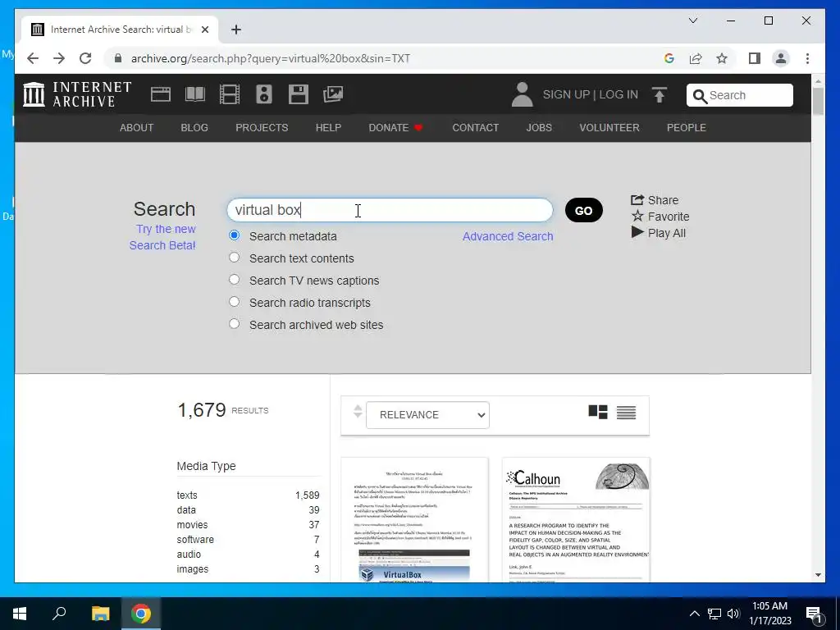Image resolution: width=840 pixels, height=630 pixels.
Task: View site security lock info
Action: click(118, 58)
